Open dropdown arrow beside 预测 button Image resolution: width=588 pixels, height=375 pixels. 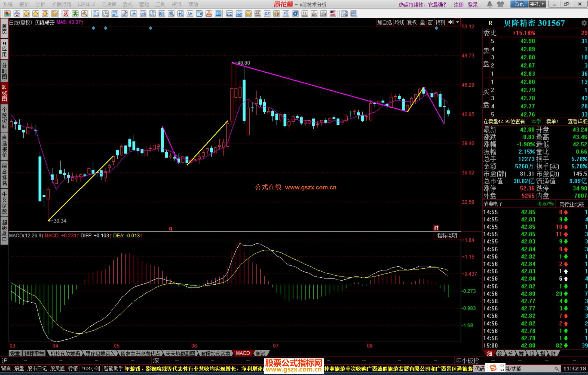(x=458, y=22)
